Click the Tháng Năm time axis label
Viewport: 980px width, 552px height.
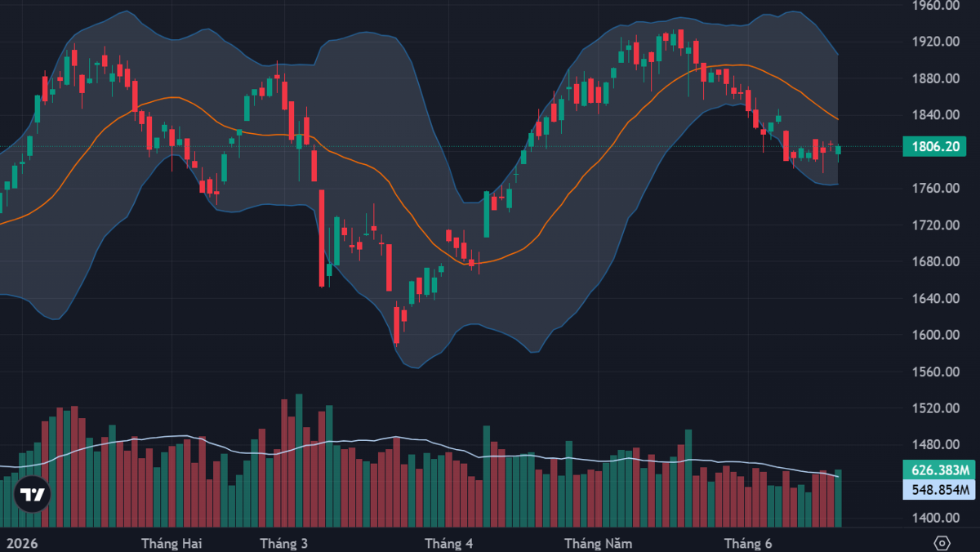click(598, 543)
